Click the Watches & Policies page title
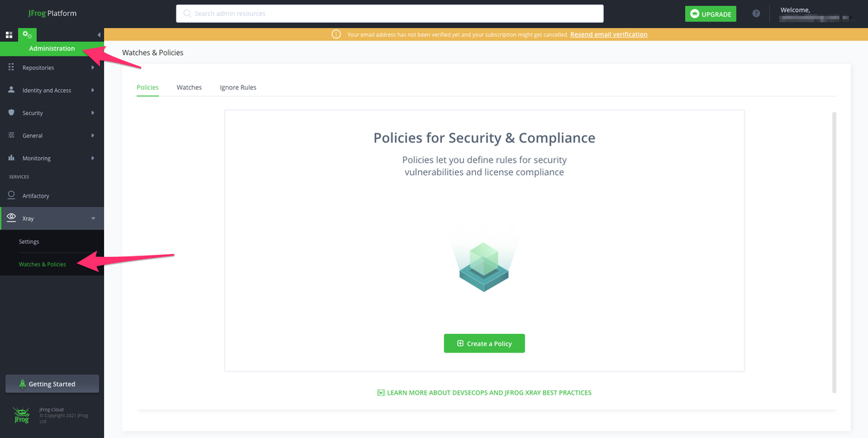 tap(153, 53)
